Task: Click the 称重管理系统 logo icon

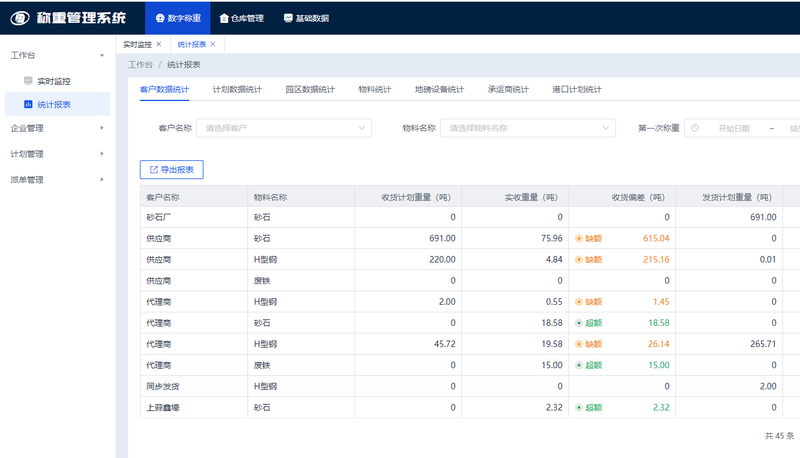Action: [x=20, y=18]
